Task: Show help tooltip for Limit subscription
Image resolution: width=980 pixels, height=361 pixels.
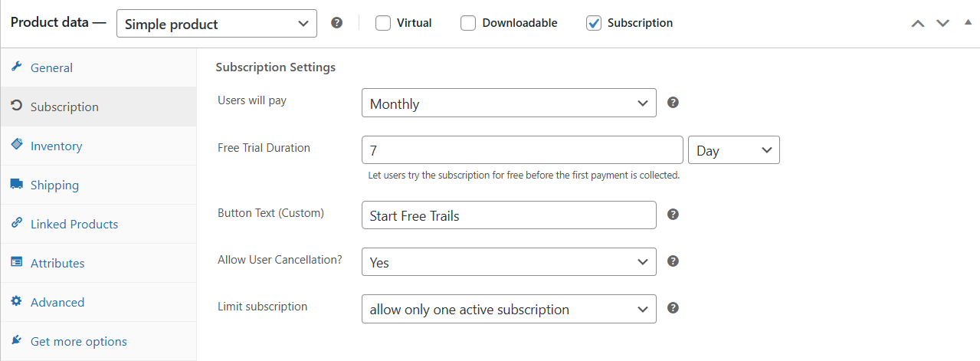Action: 673,308
